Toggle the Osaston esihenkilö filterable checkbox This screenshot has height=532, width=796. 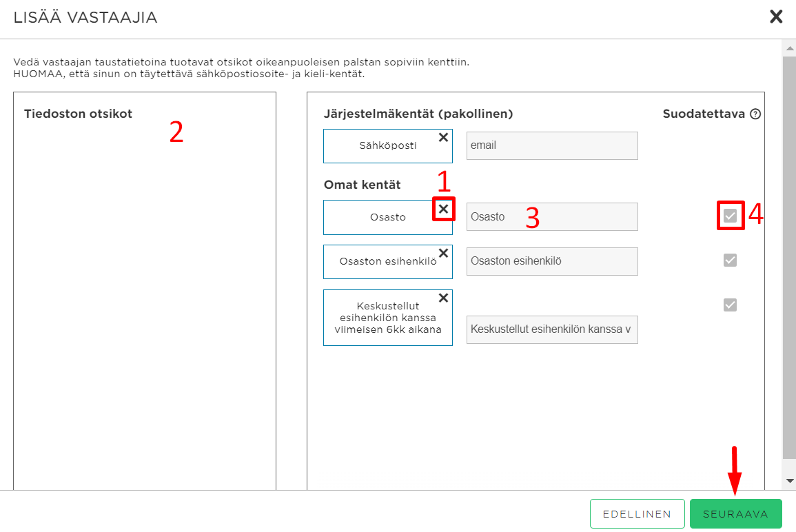[730, 260]
